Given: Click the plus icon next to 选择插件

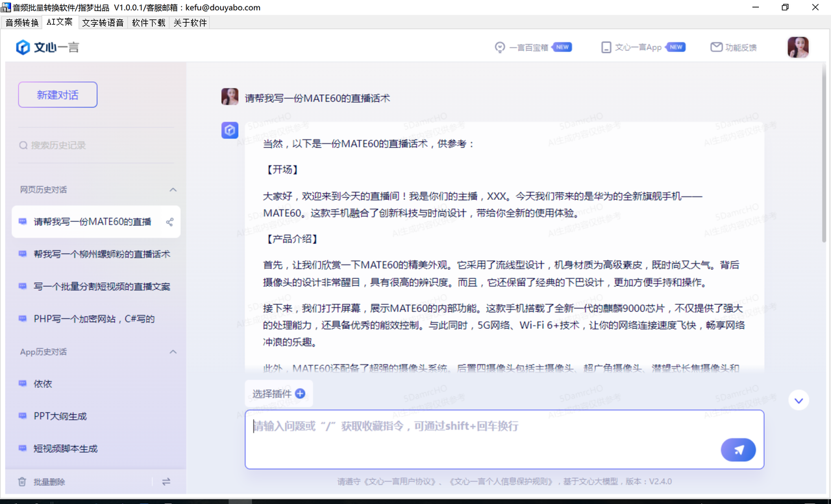Looking at the screenshot, I should tap(300, 393).
